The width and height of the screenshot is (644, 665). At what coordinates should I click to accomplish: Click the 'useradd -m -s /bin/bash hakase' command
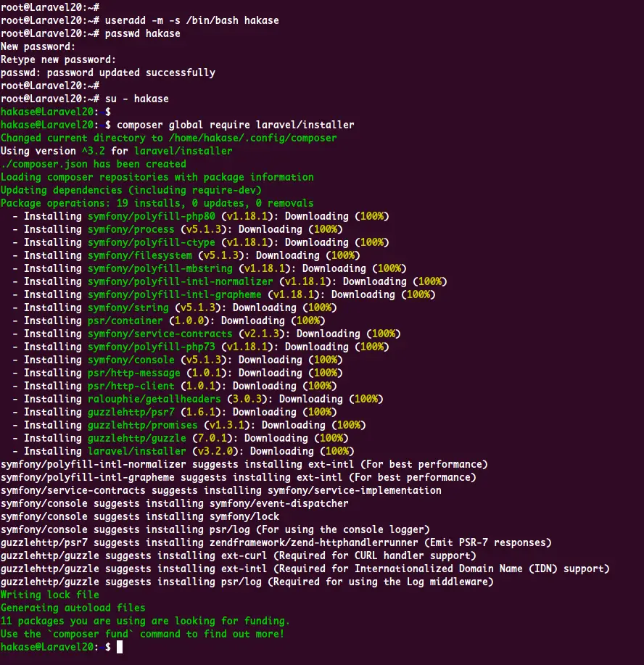tap(191, 20)
